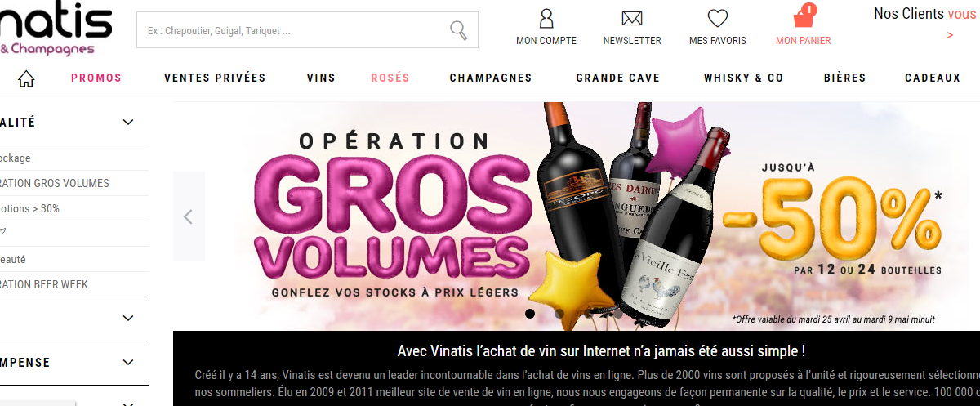Click into the wine search field
The image size is (980, 406).
tap(294, 30)
